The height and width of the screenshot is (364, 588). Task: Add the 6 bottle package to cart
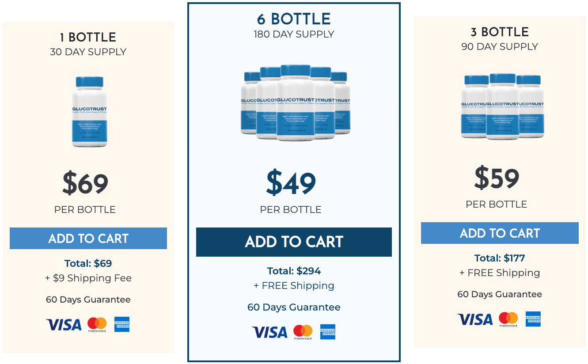pyautogui.click(x=294, y=242)
